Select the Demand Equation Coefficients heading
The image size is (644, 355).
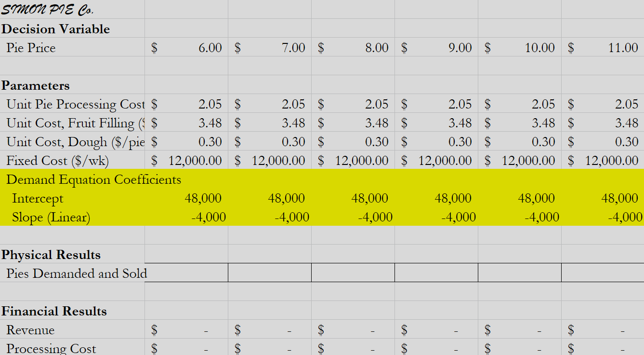94,179
